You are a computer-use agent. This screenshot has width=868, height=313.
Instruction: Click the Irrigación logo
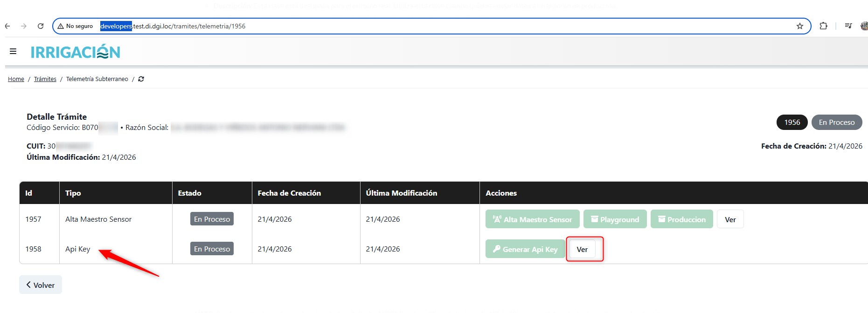(x=76, y=52)
